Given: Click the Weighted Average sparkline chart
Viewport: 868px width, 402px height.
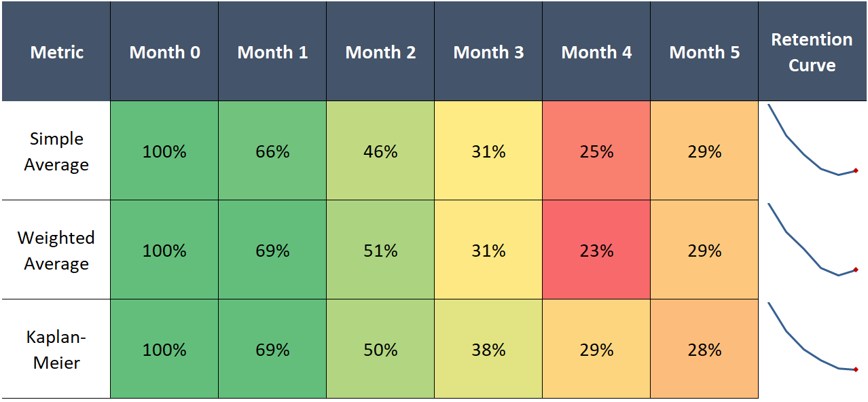Looking at the screenshot, I should tap(812, 251).
